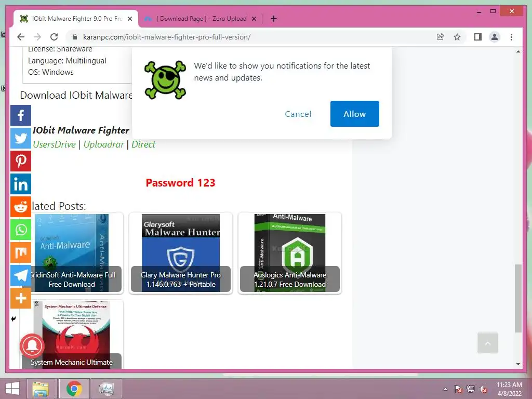Viewport: 532px width, 399px height.
Task: Click scrollbar down arrow
Action: pyautogui.click(x=518, y=364)
